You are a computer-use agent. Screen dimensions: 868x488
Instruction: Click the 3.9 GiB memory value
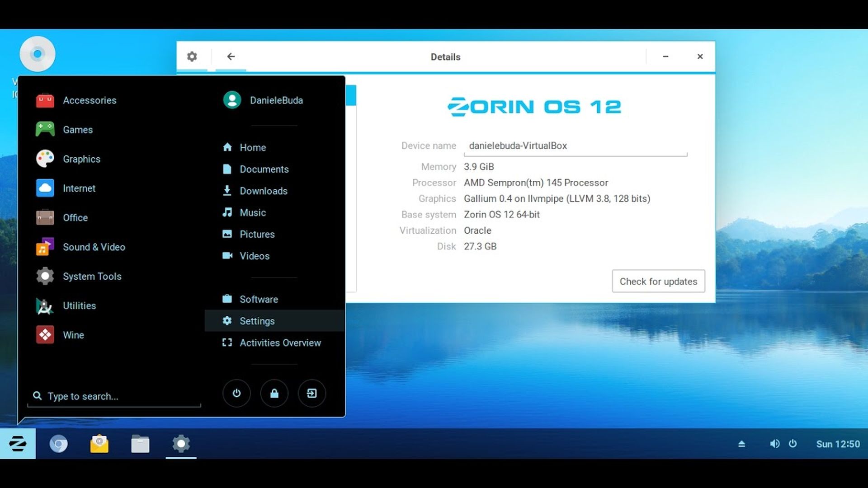479,167
